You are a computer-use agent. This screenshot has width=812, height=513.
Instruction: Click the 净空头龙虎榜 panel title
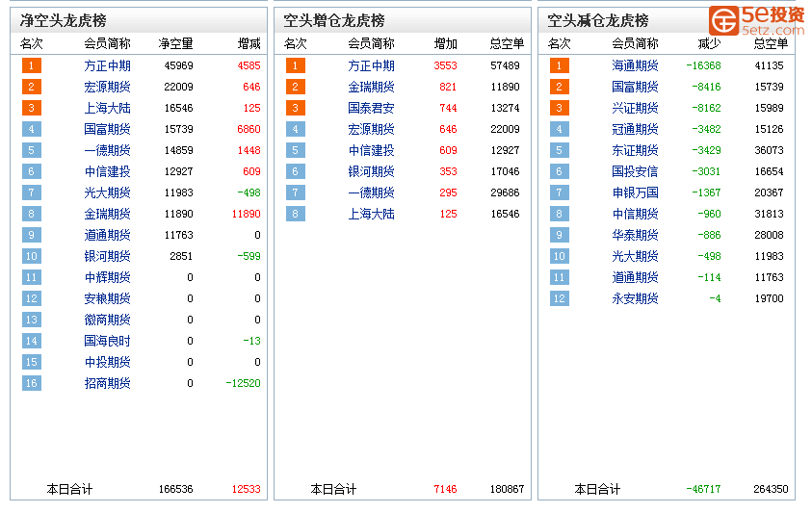(64, 21)
